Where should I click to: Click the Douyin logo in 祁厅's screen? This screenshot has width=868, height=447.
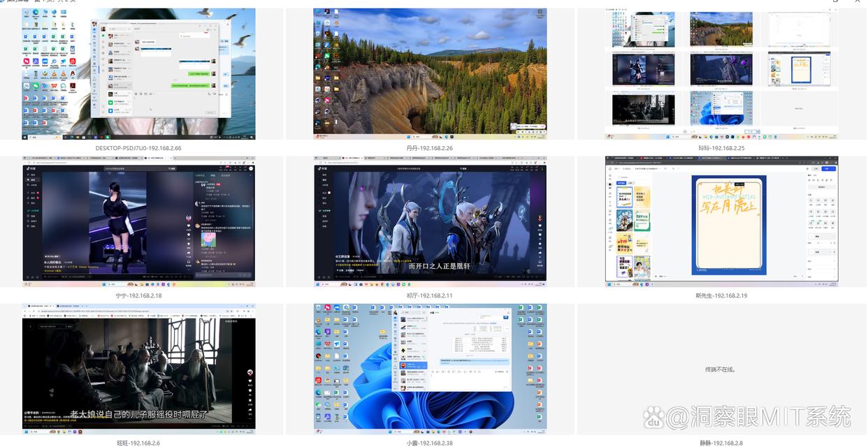click(x=322, y=168)
